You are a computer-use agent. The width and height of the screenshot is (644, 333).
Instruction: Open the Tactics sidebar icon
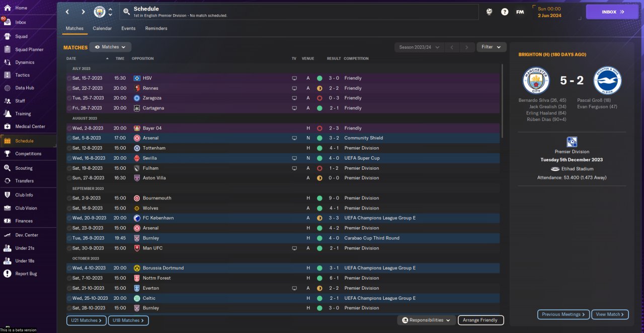(x=7, y=75)
